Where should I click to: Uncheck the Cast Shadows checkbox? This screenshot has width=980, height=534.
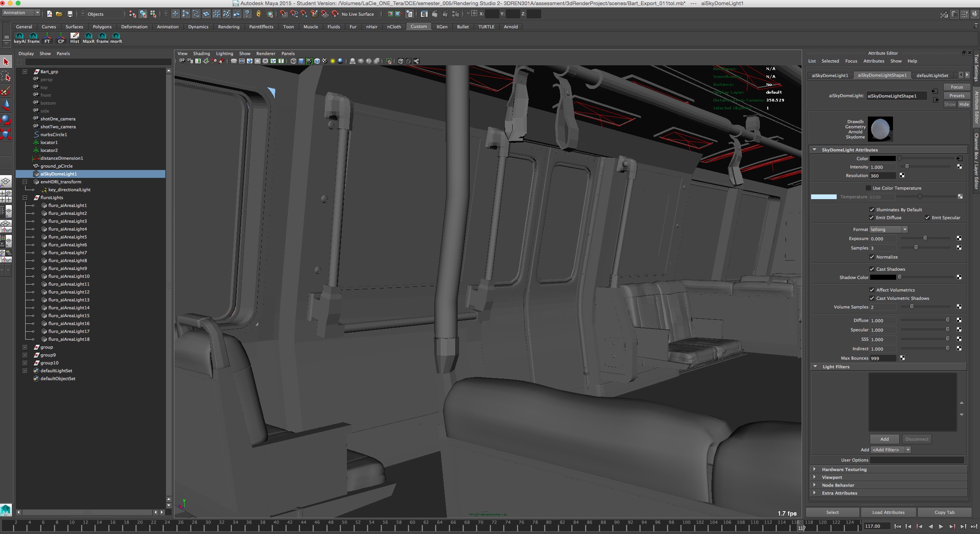pyautogui.click(x=872, y=269)
